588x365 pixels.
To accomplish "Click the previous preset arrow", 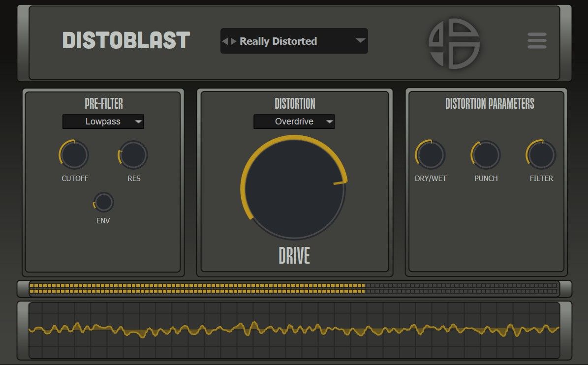I will [226, 41].
